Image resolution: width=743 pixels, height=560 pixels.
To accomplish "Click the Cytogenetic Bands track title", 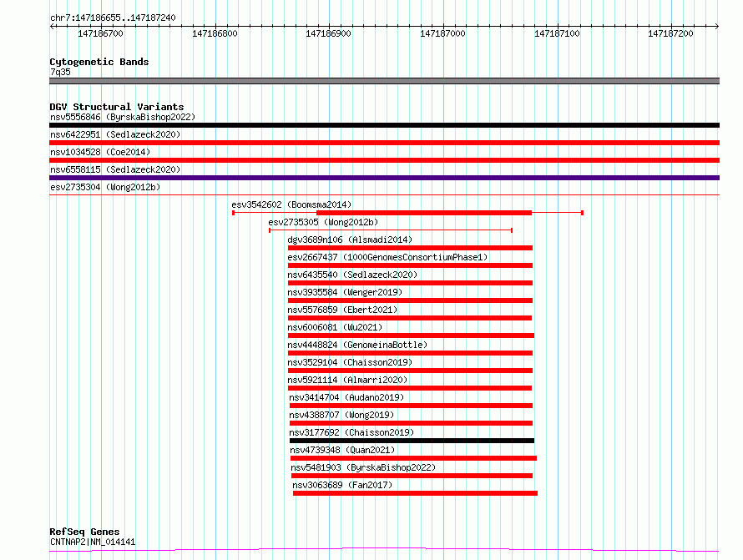I will 99,62.
